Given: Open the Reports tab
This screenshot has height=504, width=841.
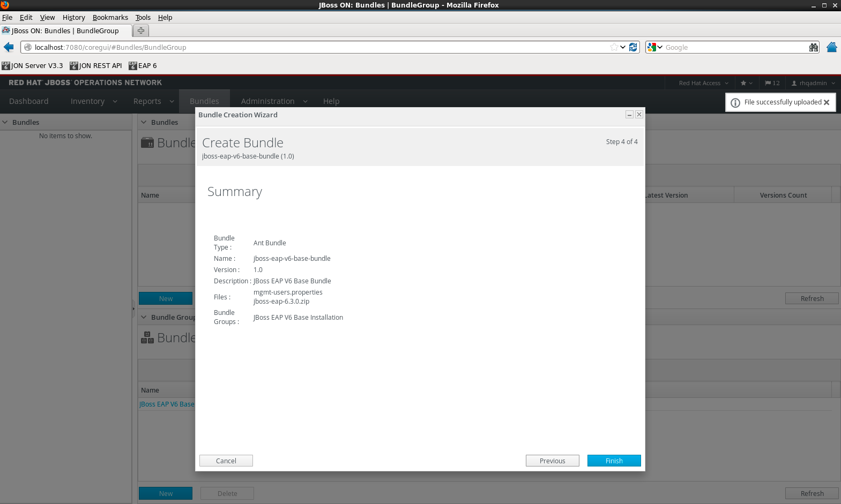Looking at the screenshot, I should pos(147,101).
